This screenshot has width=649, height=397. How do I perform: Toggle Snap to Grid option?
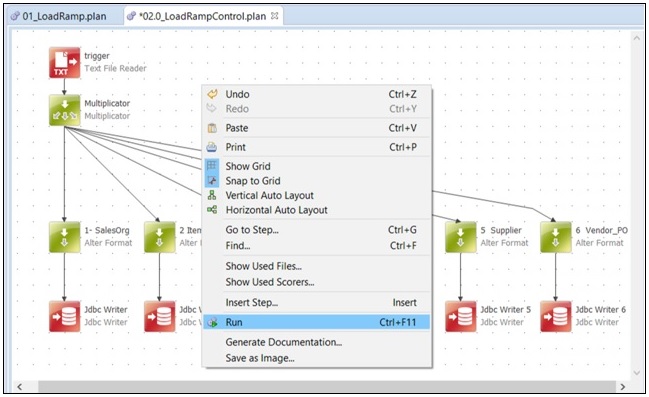tap(317, 180)
